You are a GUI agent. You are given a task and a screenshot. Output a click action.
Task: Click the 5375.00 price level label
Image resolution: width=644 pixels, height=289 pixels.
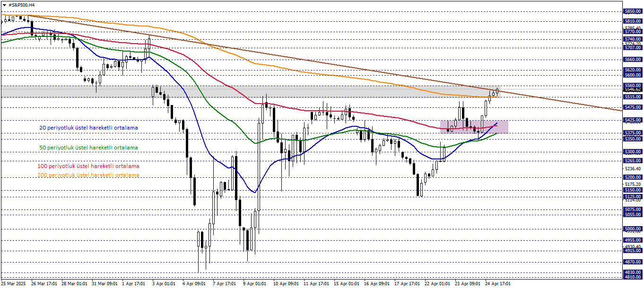633,133
